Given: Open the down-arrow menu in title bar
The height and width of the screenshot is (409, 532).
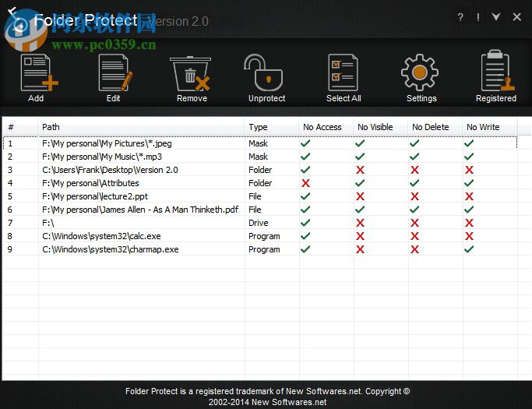Looking at the screenshot, I should [496, 16].
